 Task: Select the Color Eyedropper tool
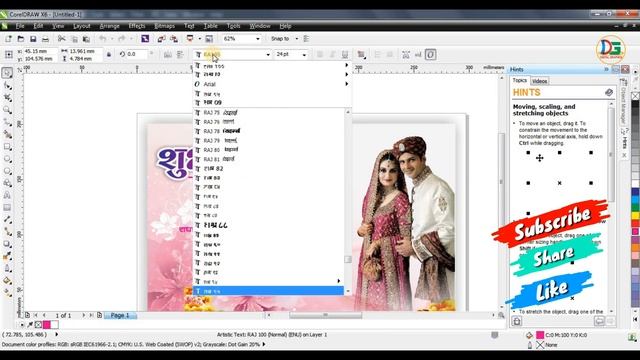[x=7, y=256]
